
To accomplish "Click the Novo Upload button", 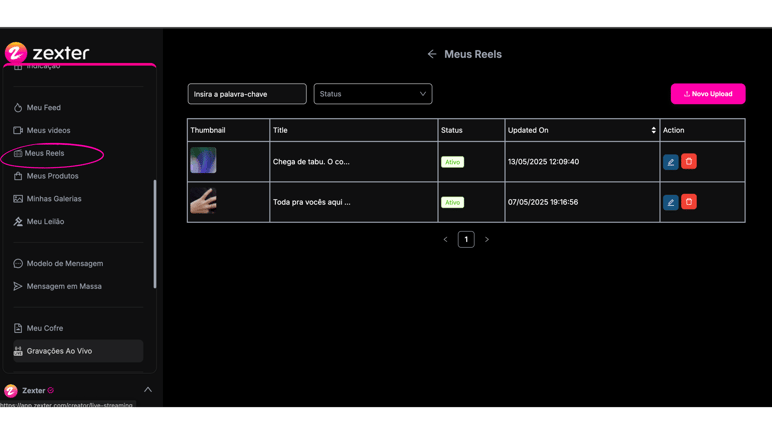I will [x=707, y=94].
